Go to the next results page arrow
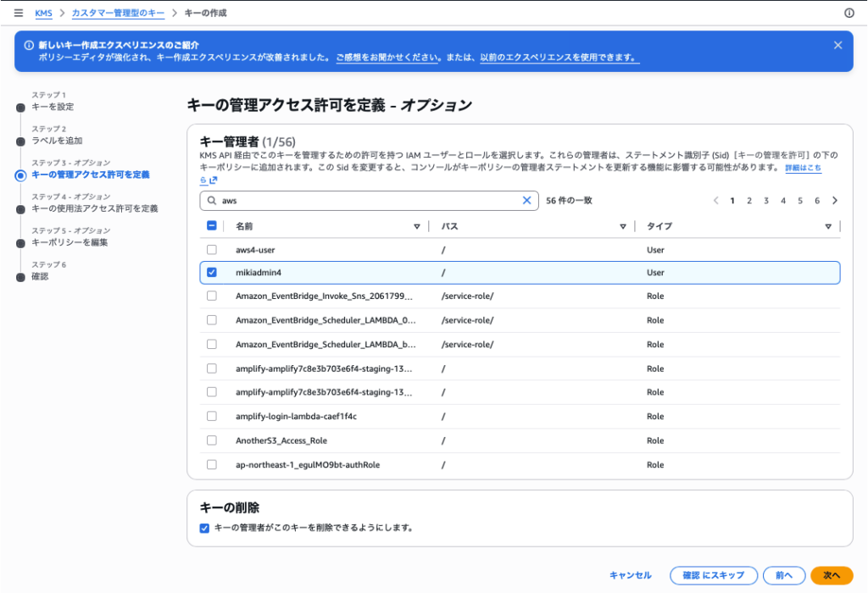 coord(835,200)
